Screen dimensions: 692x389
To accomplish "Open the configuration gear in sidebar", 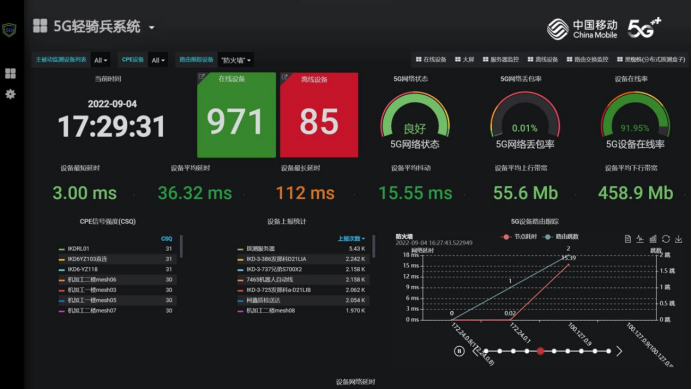I will (10, 94).
